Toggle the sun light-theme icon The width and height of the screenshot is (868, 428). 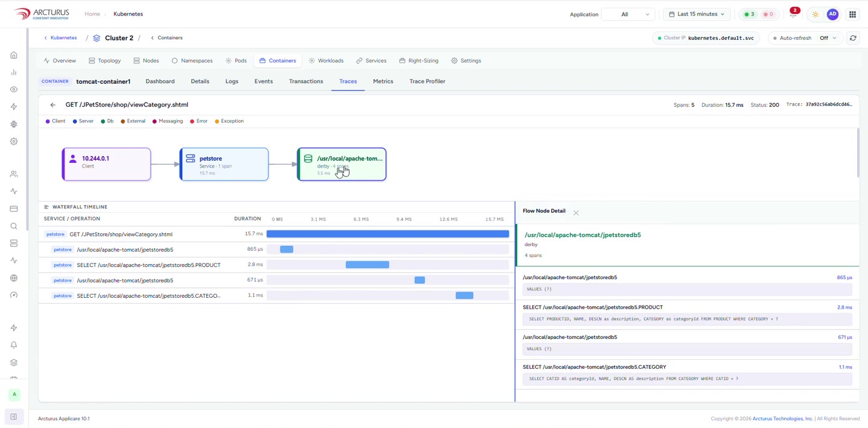pyautogui.click(x=815, y=14)
